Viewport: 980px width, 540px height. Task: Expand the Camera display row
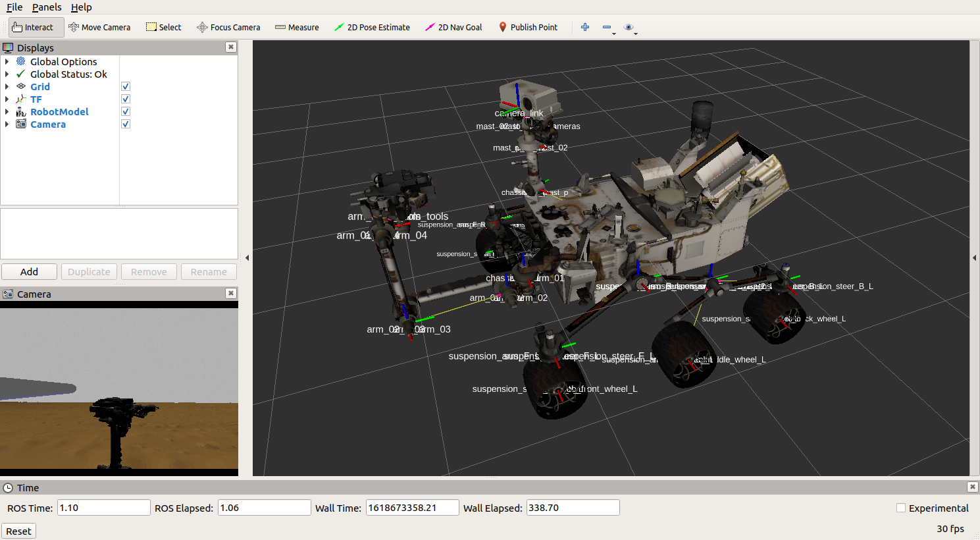click(7, 124)
